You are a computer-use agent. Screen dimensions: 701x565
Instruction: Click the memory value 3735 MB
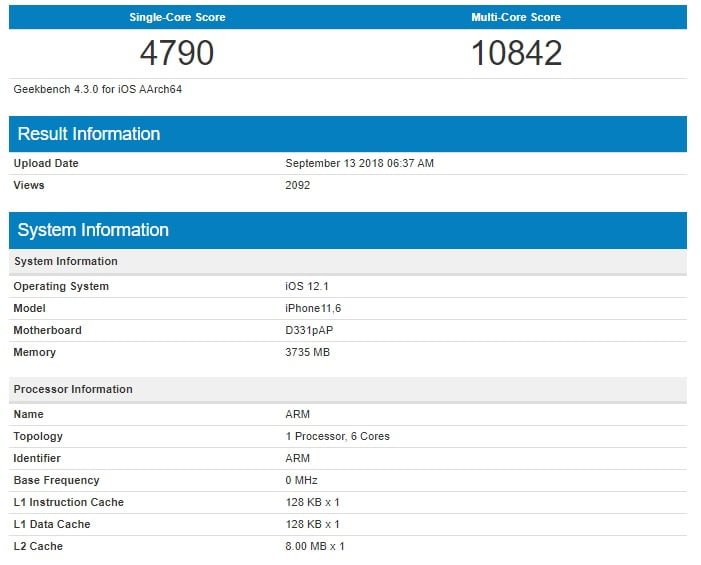pos(308,352)
